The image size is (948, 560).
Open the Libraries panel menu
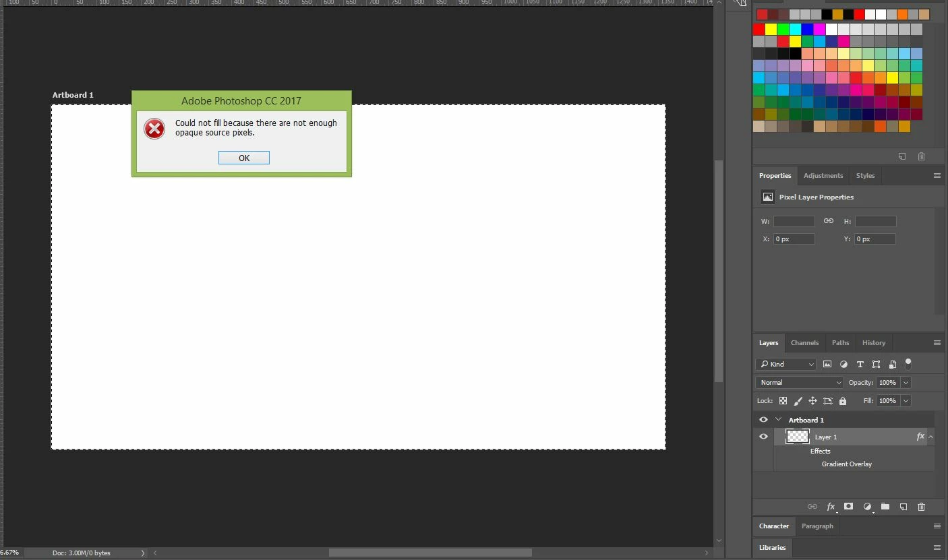click(x=937, y=548)
